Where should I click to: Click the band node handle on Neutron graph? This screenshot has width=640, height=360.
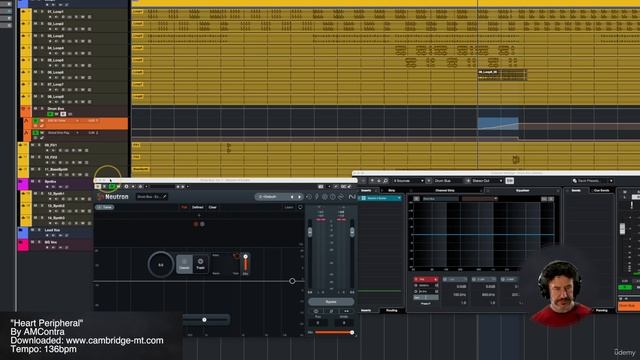292,281
